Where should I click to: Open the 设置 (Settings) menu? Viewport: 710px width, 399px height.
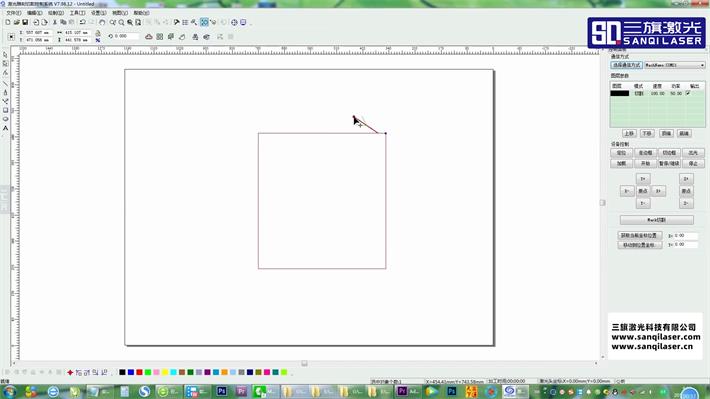coord(98,13)
